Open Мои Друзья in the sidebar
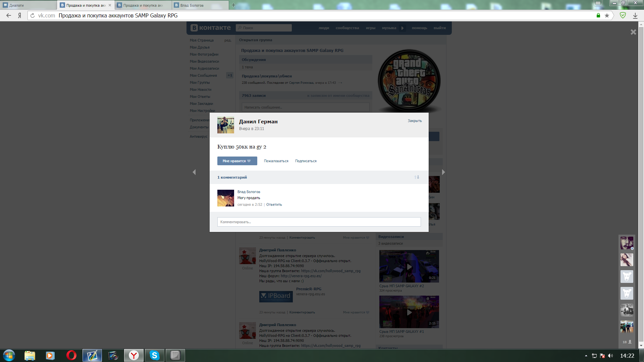The width and height of the screenshot is (644, 362). pos(200,47)
